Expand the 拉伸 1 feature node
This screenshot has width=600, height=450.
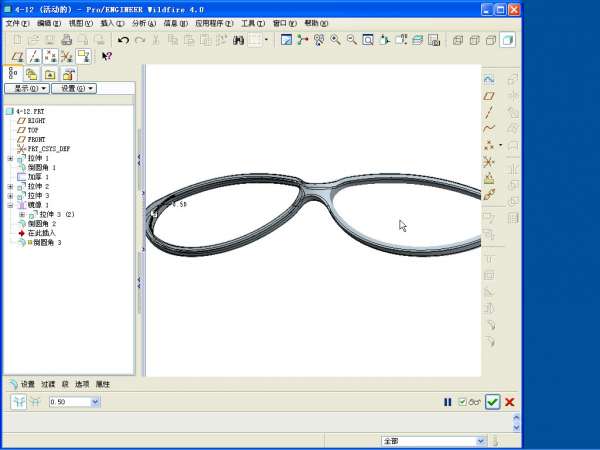point(10,158)
